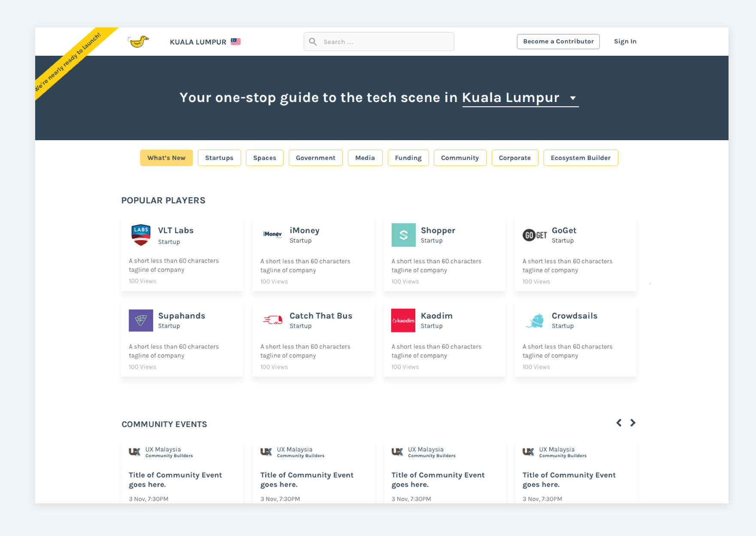Open second Title of Community Event card

pyautogui.click(x=307, y=480)
